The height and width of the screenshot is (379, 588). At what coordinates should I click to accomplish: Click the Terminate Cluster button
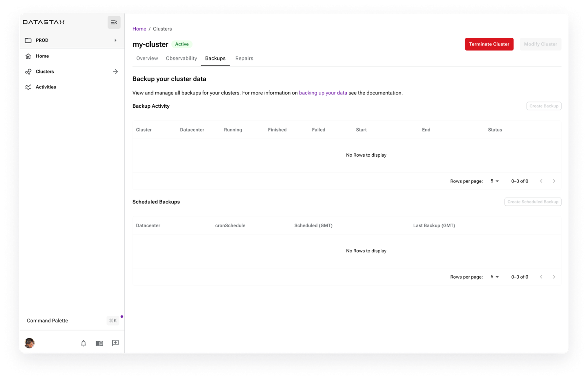point(488,44)
